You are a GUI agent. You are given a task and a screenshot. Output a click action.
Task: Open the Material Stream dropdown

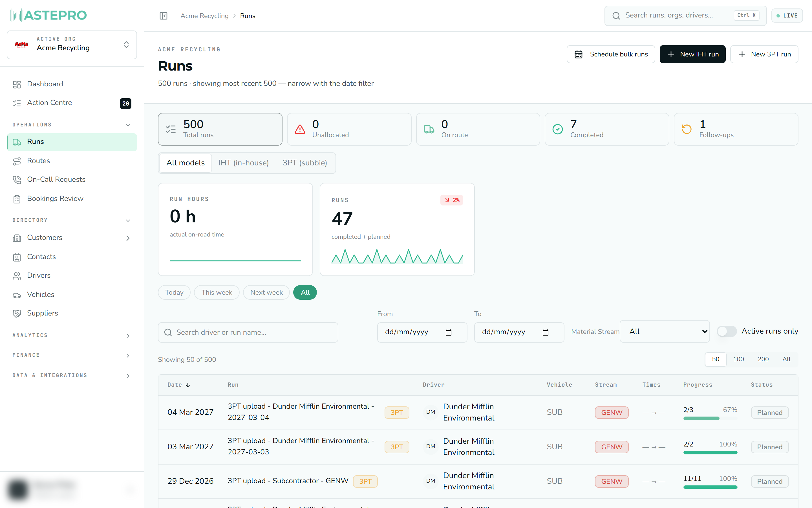(664, 332)
